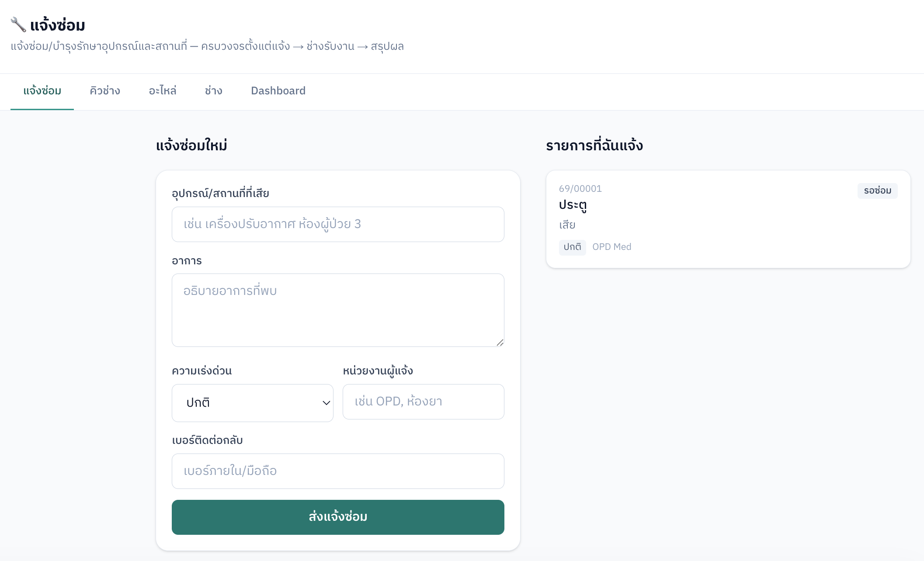Click the 69/00001 ticket number
The height and width of the screenshot is (561, 924).
pos(580,189)
